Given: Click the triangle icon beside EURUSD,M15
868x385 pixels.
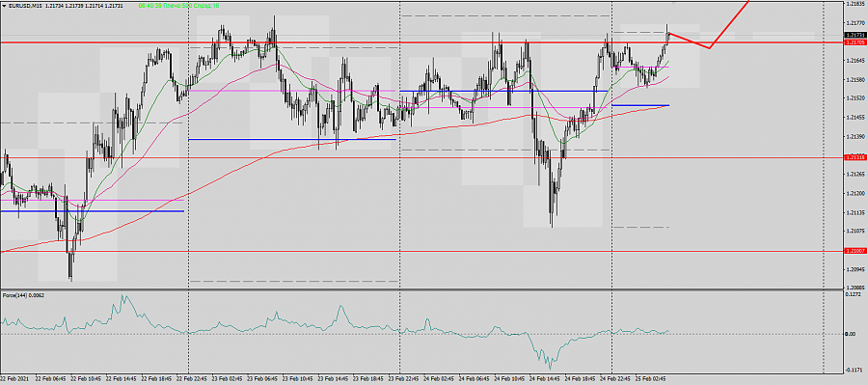Looking at the screenshot, I should (5, 5).
